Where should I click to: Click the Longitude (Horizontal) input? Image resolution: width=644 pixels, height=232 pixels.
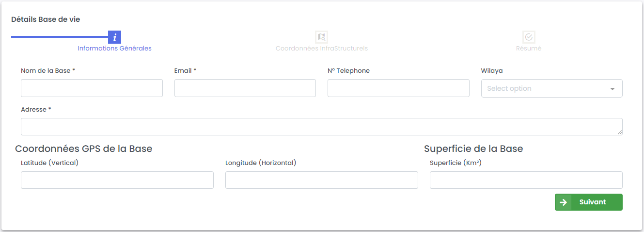321,180
